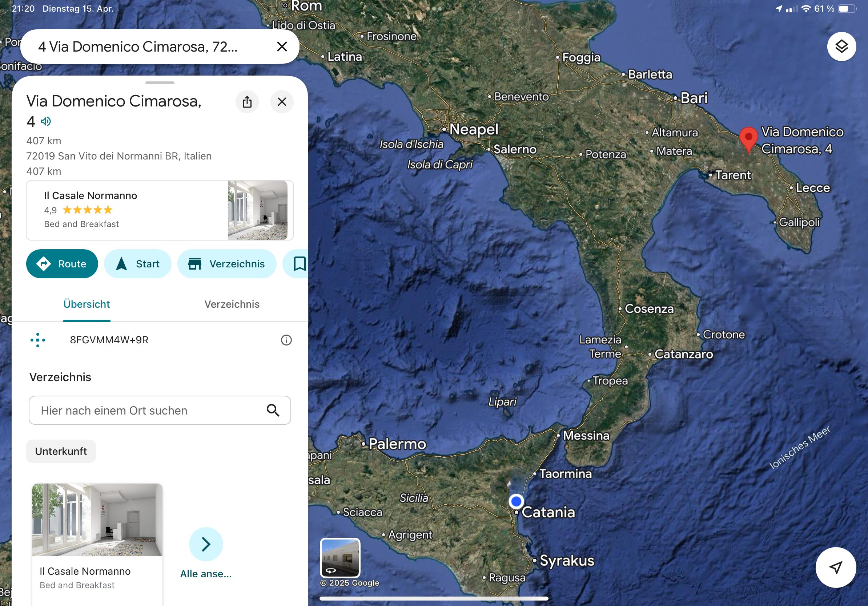Tap the plus code dots icon
This screenshot has width=868, height=606.
point(38,340)
